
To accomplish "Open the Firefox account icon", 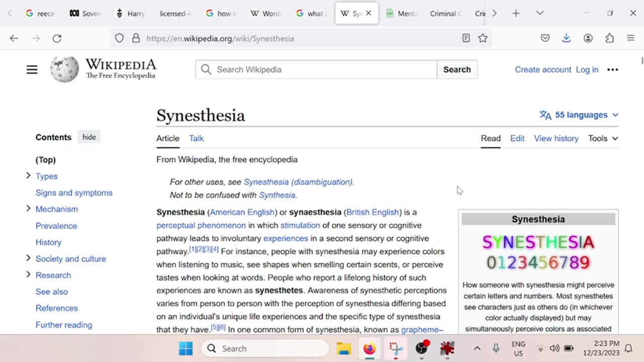I will (x=588, y=38).
